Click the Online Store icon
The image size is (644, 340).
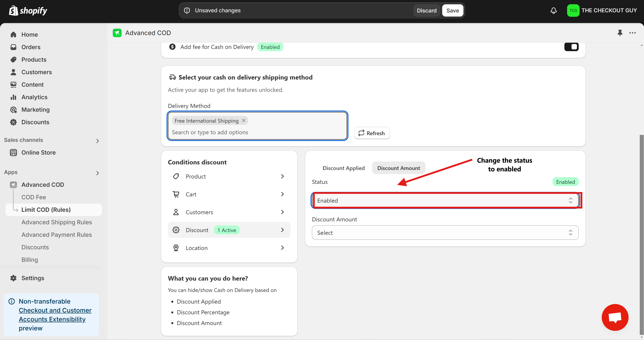click(x=13, y=152)
